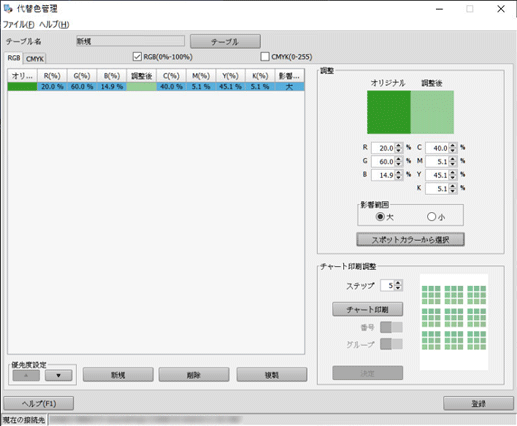517x426 pixels.
Task: Toggle the 番号 switch
Action: click(x=391, y=327)
